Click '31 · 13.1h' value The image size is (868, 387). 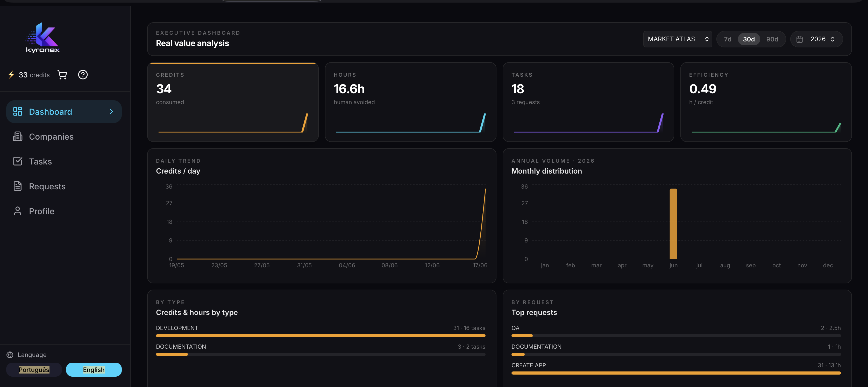(829, 365)
